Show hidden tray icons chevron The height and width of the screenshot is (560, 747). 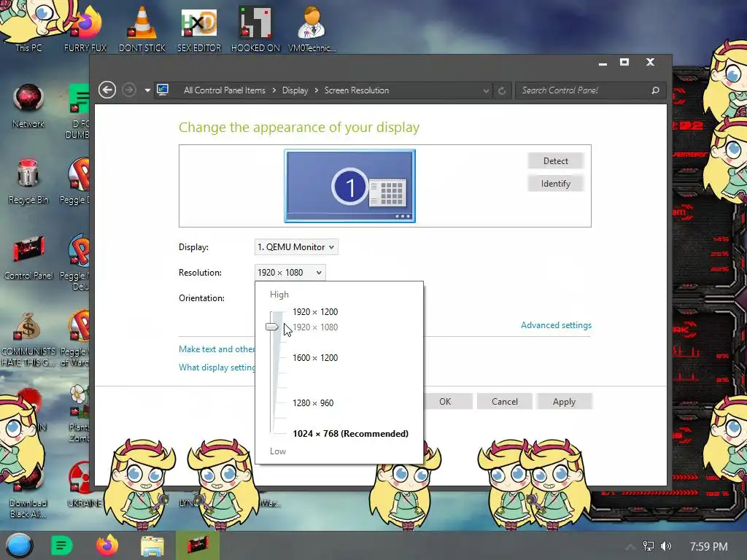(x=630, y=547)
